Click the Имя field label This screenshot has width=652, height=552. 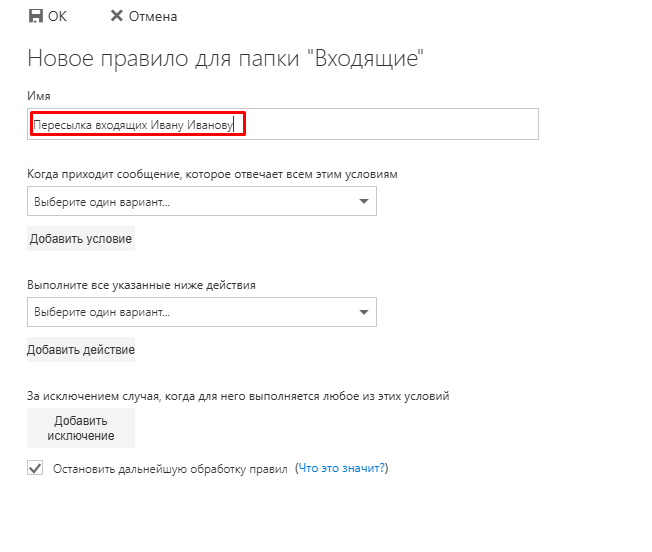point(39,96)
